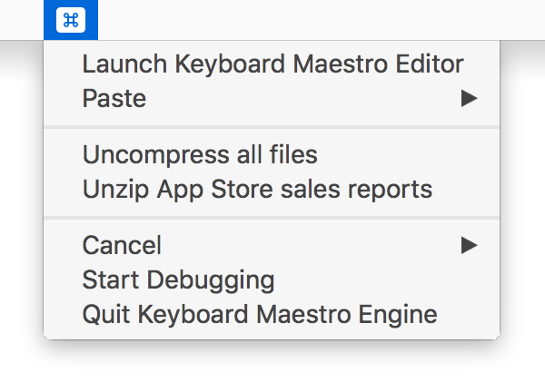Close the menu via the highlighted status icon

pyautogui.click(x=71, y=20)
